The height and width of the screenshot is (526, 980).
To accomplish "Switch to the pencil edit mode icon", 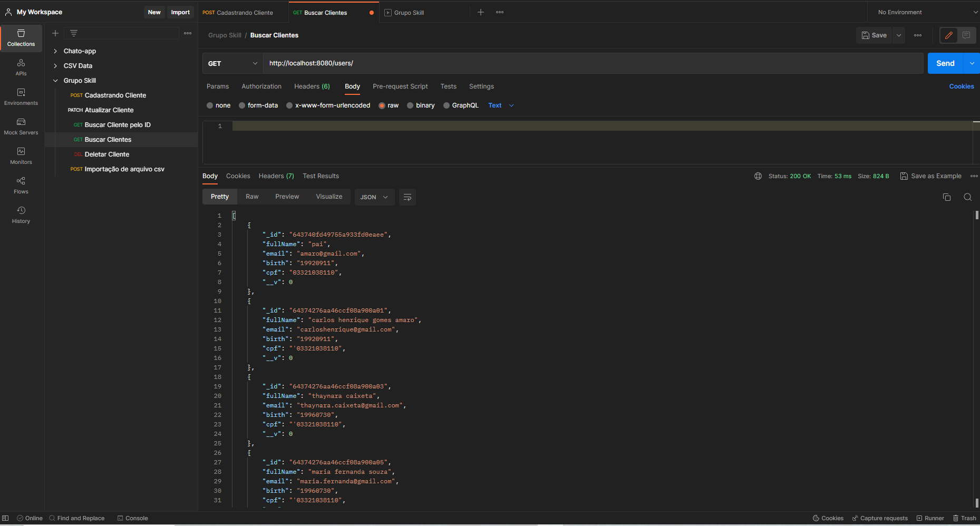I will [949, 35].
